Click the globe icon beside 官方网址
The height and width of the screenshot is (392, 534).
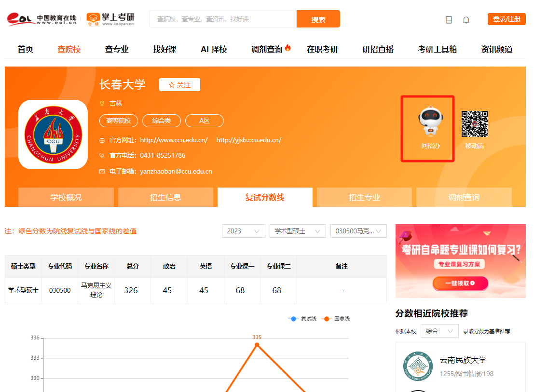[x=102, y=140]
